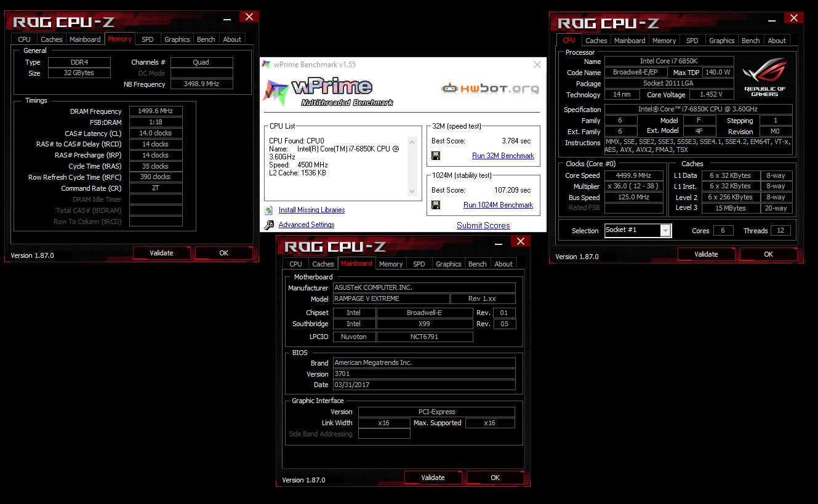Open Install Missing Libraries link
The image size is (818, 504).
tap(311, 210)
